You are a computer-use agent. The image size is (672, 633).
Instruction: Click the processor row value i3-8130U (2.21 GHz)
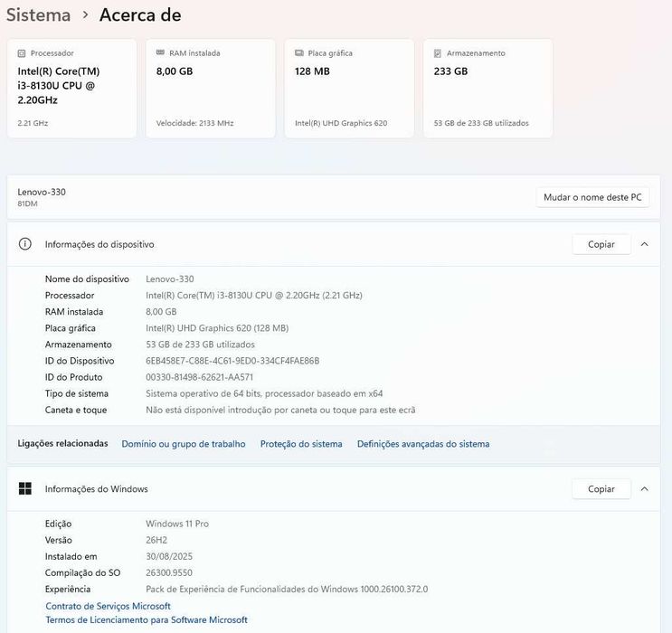254,296
